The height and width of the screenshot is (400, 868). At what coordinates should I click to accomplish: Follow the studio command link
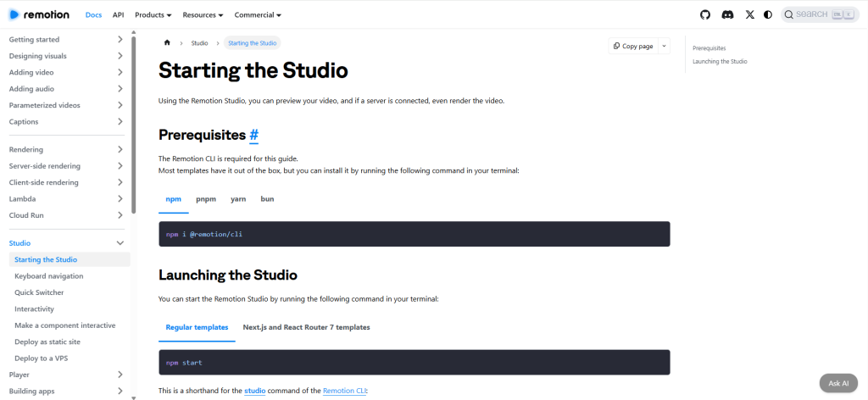coord(254,392)
